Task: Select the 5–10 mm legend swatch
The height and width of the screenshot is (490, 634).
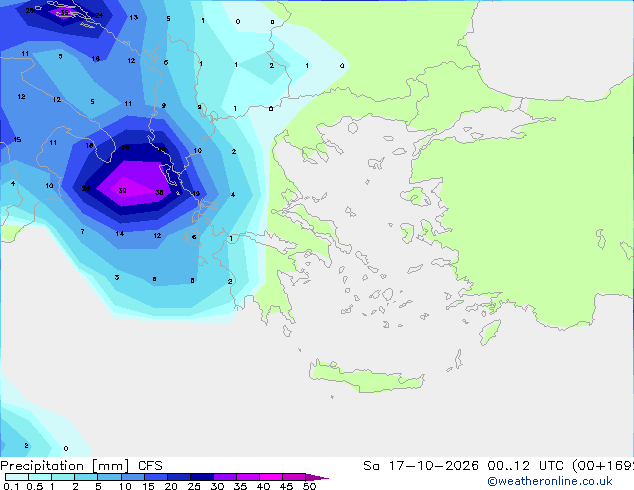Action: [109, 477]
